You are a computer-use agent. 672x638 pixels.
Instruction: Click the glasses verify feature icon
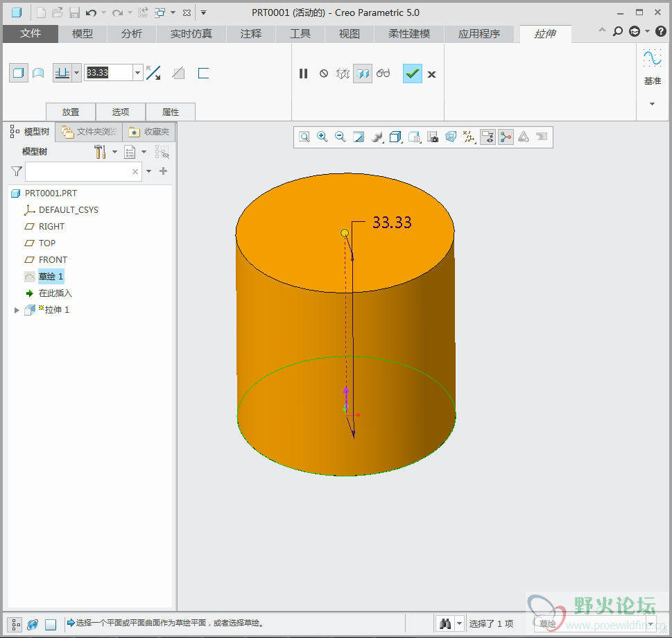(383, 74)
